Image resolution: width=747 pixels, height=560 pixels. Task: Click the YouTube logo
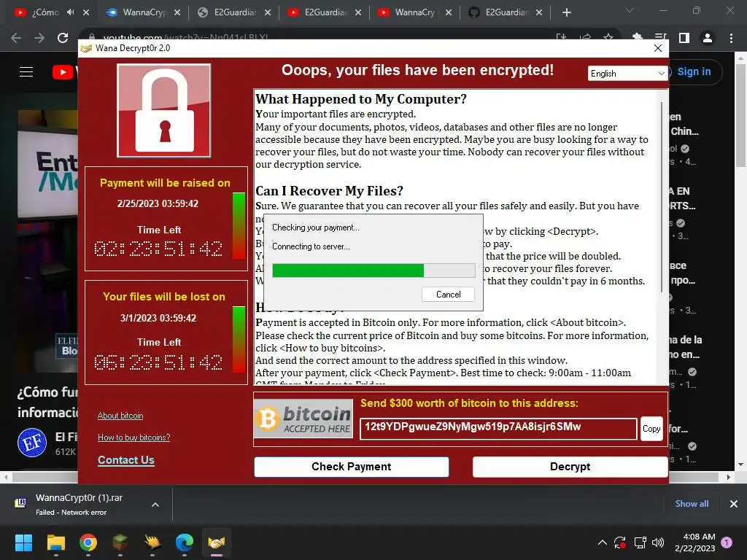click(x=65, y=72)
